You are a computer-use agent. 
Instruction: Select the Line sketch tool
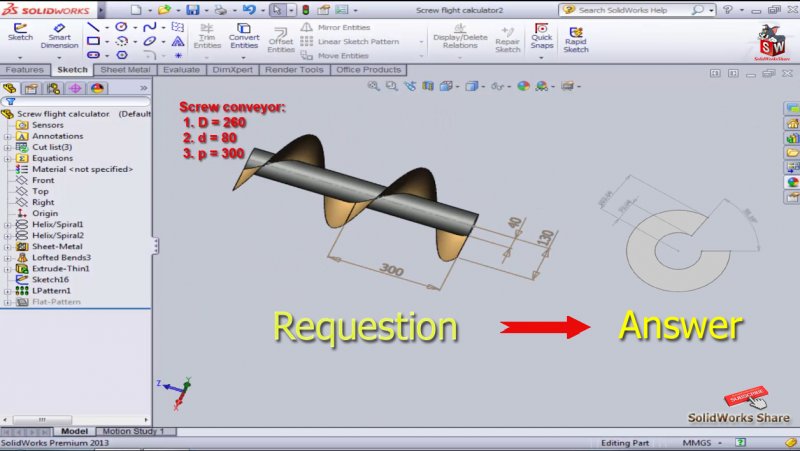pyautogui.click(x=93, y=27)
